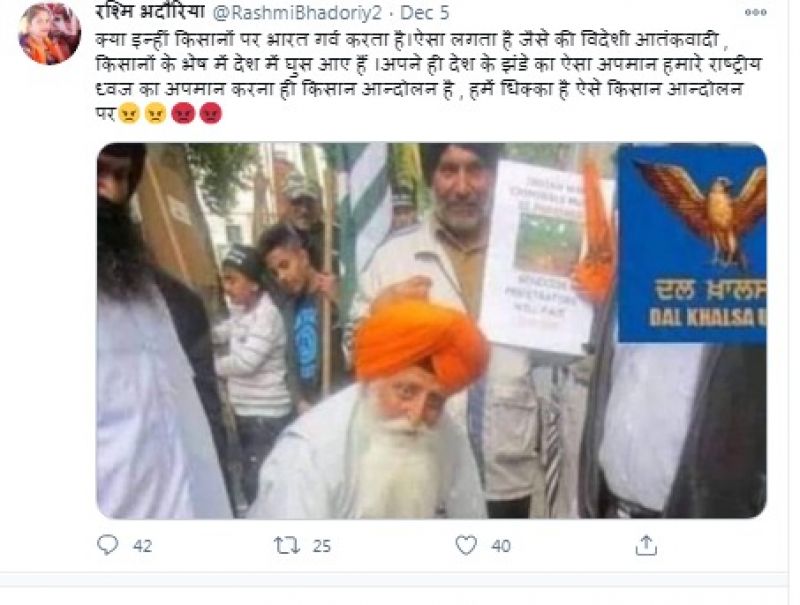Open the tweet author's profile picture
800x605 pixels.
click(x=49, y=33)
